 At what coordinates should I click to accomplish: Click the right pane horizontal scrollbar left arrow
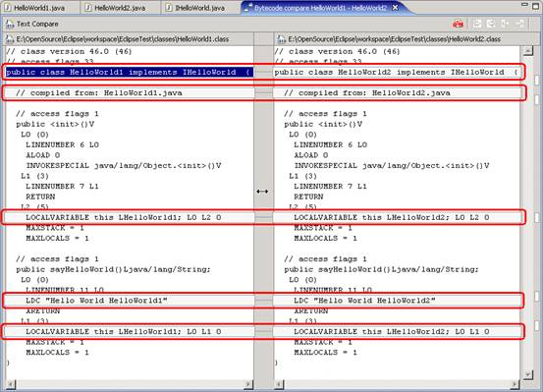click(280, 384)
